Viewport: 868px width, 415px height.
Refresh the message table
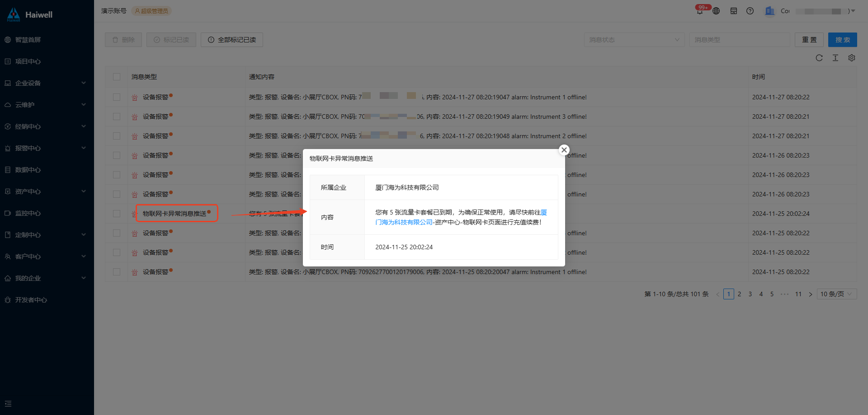819,58
